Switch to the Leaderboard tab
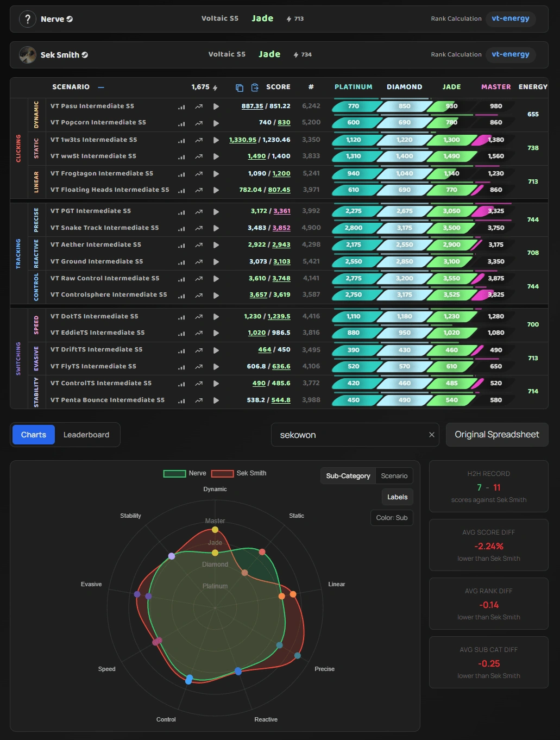 [86, 435]
